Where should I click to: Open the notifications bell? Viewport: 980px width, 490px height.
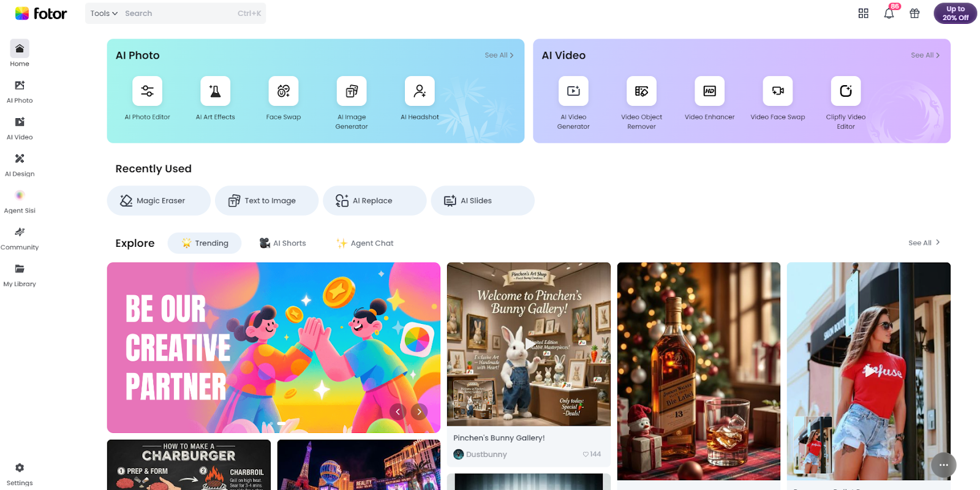click(x=889, y=13)
